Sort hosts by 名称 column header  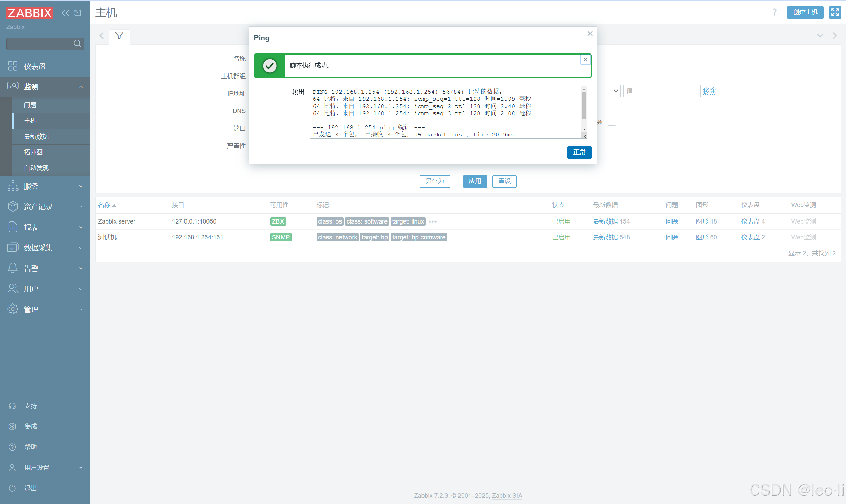[x=105, y=205]
